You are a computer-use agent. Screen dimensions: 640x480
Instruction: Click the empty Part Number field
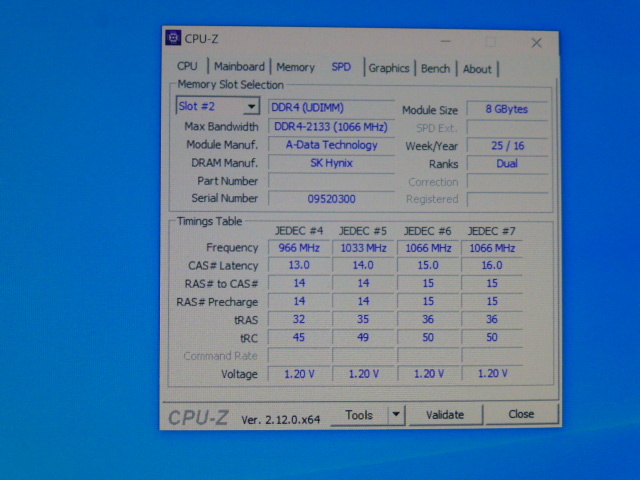(x=331, y=181)
